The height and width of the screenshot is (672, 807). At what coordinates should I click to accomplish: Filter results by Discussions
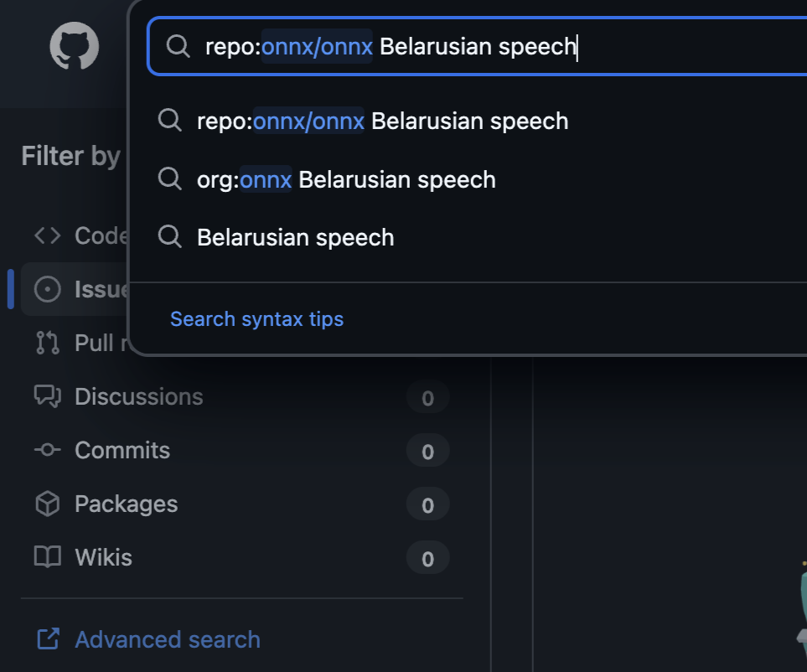coord(139,396)
